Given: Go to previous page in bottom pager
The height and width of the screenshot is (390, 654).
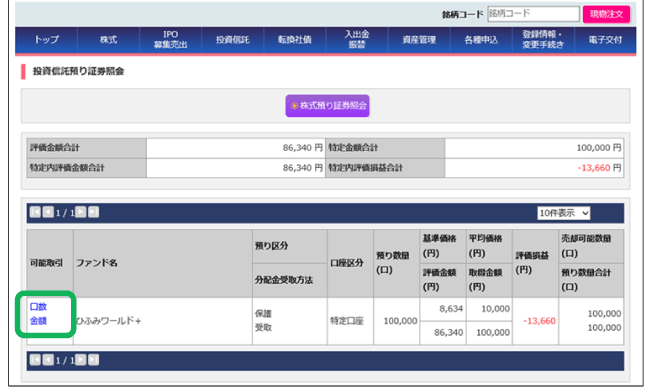Looking at the screenshot, I should 48,360.
